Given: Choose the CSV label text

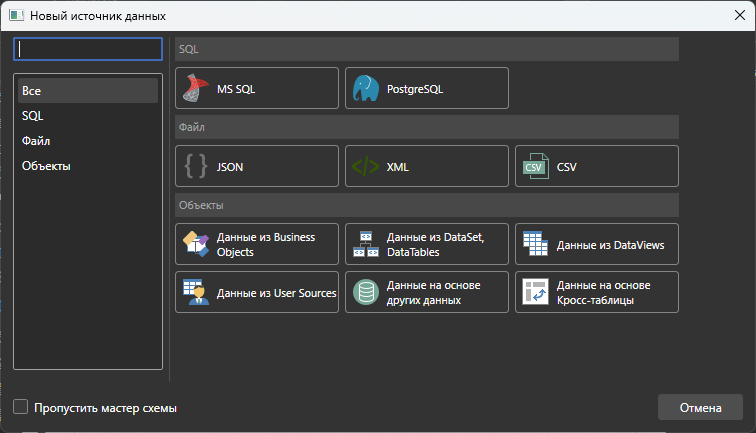Looking at the screenshot, I should (567, 167).
